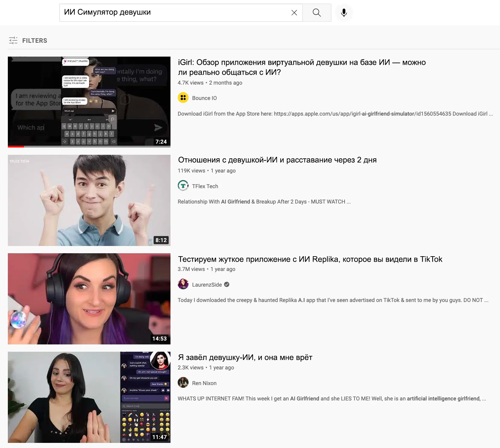Click the LaurenzSide channel avatar
Viewport: 500px width, 448px height.
click(183, 284)
